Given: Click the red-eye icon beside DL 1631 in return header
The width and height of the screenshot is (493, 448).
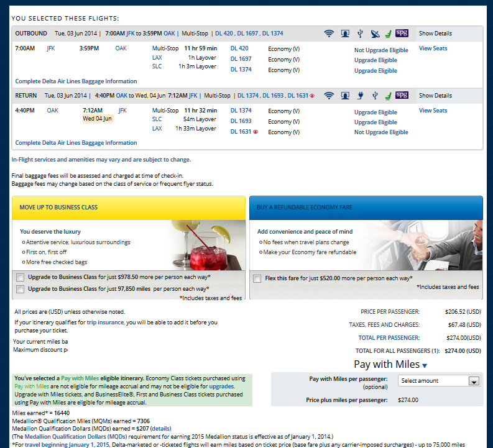Looking at the screenshot, I should coord(312,96).
